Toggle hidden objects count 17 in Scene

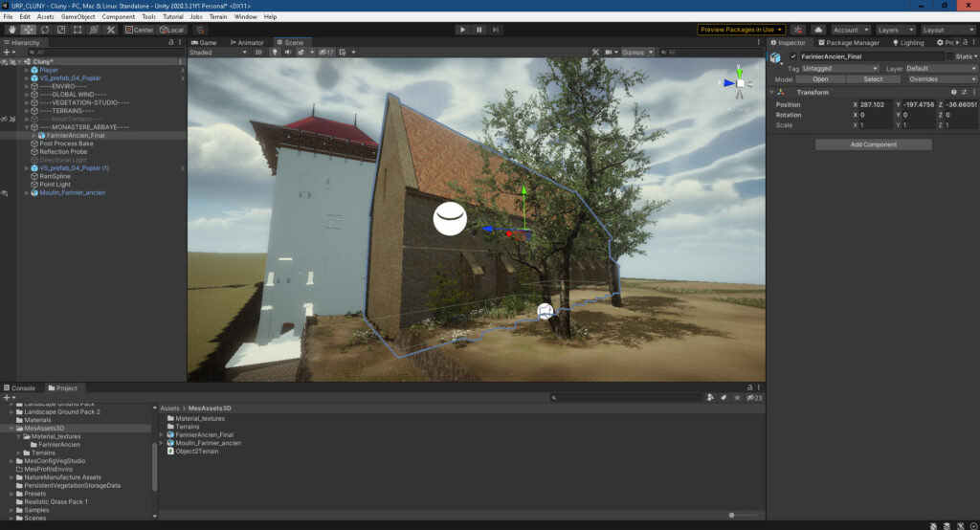[326, 53]
